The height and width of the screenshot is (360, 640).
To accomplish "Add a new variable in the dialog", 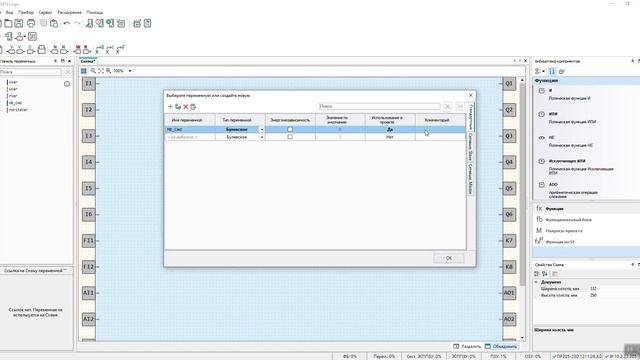I will (x=170, y=107).
